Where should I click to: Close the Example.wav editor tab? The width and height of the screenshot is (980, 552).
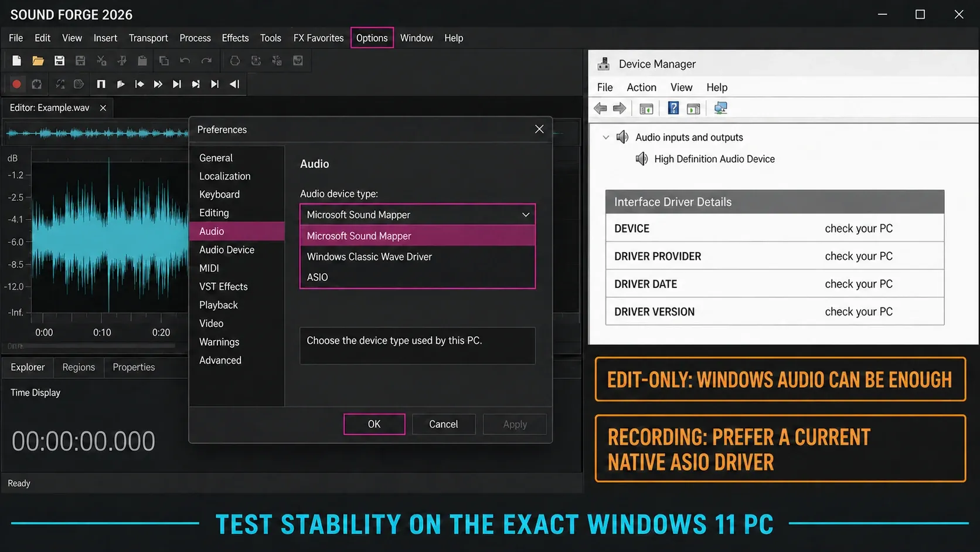point(103,108)
